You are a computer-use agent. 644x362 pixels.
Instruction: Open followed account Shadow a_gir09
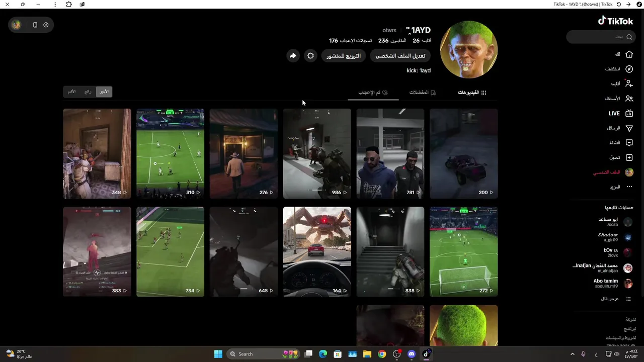tap(614, 237)
